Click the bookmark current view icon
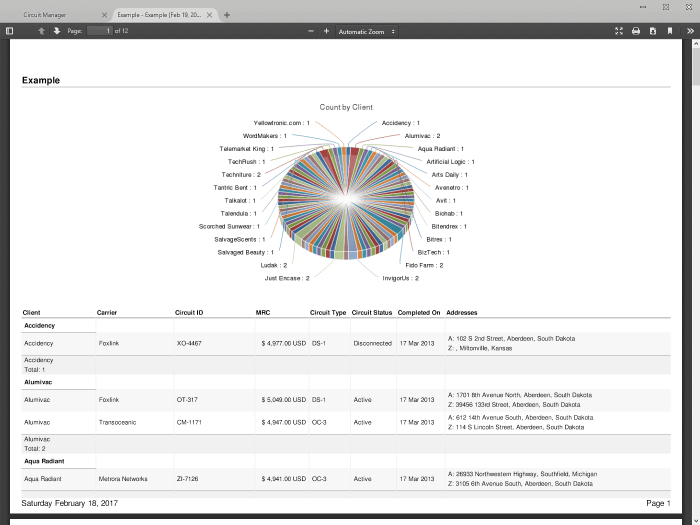 670,31
